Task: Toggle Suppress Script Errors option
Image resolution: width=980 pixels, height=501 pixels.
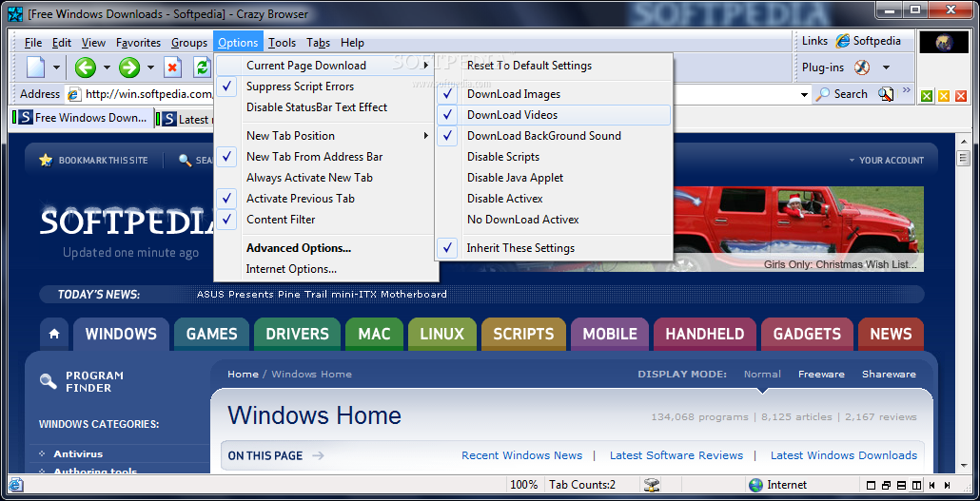Action: pyautogui.click(x=325, y=87)
